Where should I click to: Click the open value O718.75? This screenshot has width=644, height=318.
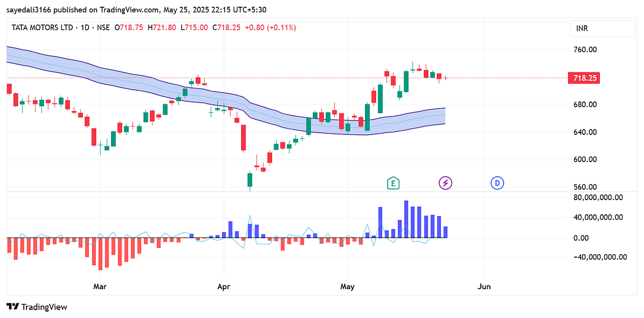click(129, 28)
